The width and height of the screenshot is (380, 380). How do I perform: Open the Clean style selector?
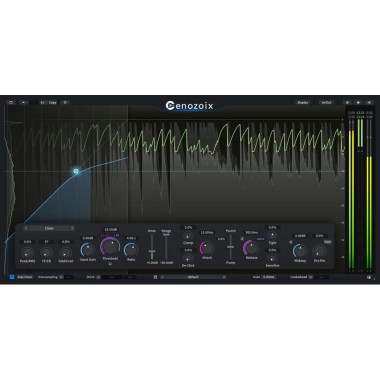pos(49,228)
